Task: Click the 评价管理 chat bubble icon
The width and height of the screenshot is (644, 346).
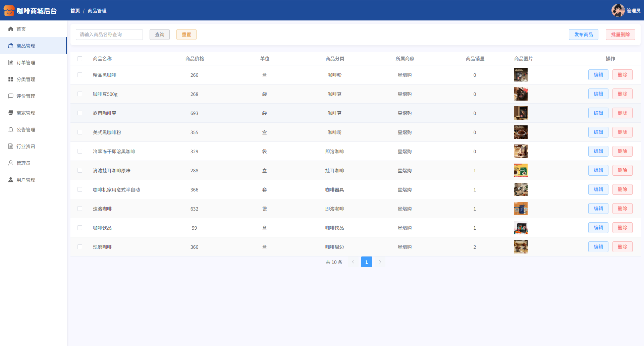Action: (x=11, y=96)
